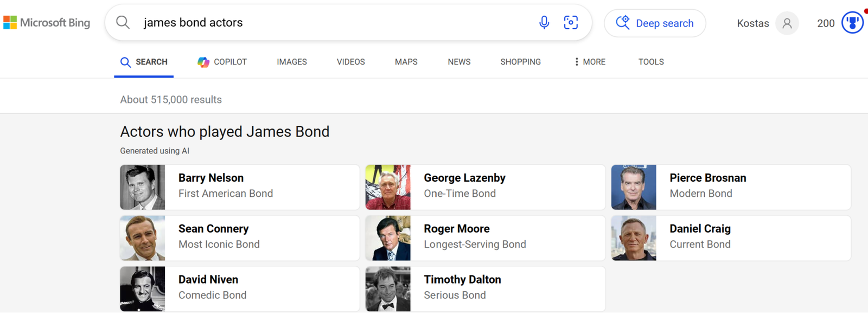This screenshot has width=868, height=320.
Task: Open the Sean Connery card
Action: tap(239, 238)
